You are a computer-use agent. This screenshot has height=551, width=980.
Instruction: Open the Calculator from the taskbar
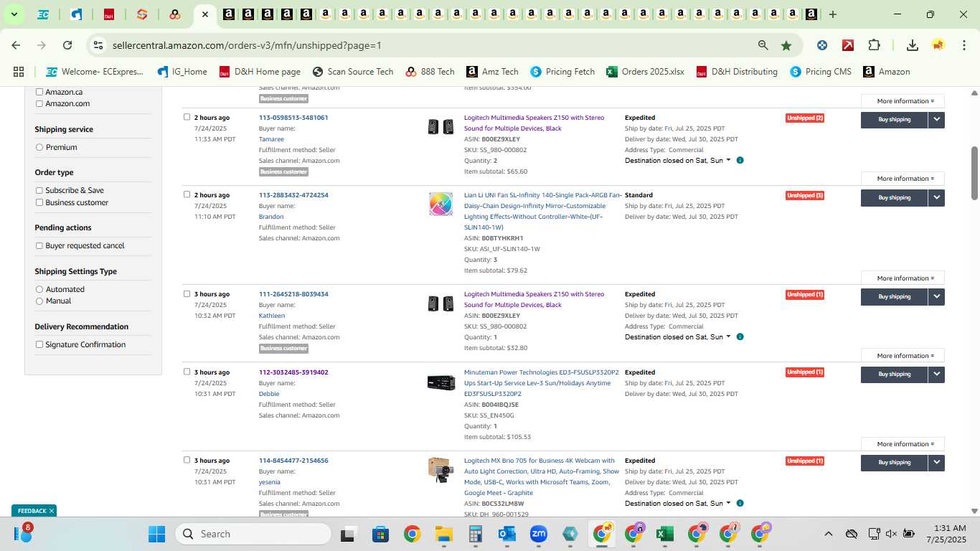(475, 534)
